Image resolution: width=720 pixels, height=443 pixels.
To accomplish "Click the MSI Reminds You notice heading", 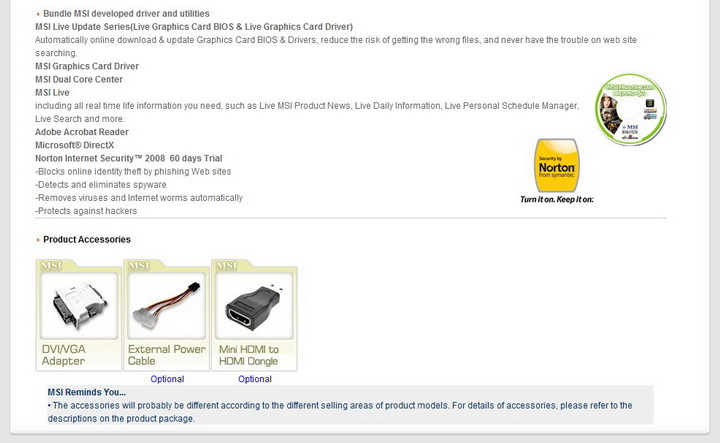I will [x=86, y=392].
